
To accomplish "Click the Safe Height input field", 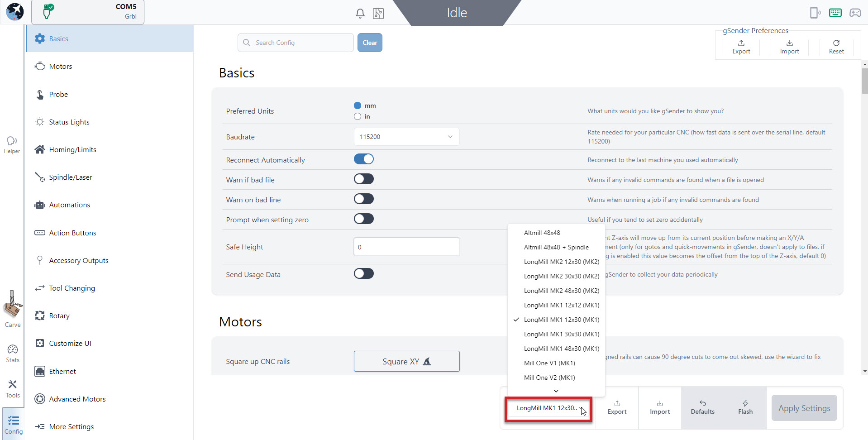I will 406,247.
